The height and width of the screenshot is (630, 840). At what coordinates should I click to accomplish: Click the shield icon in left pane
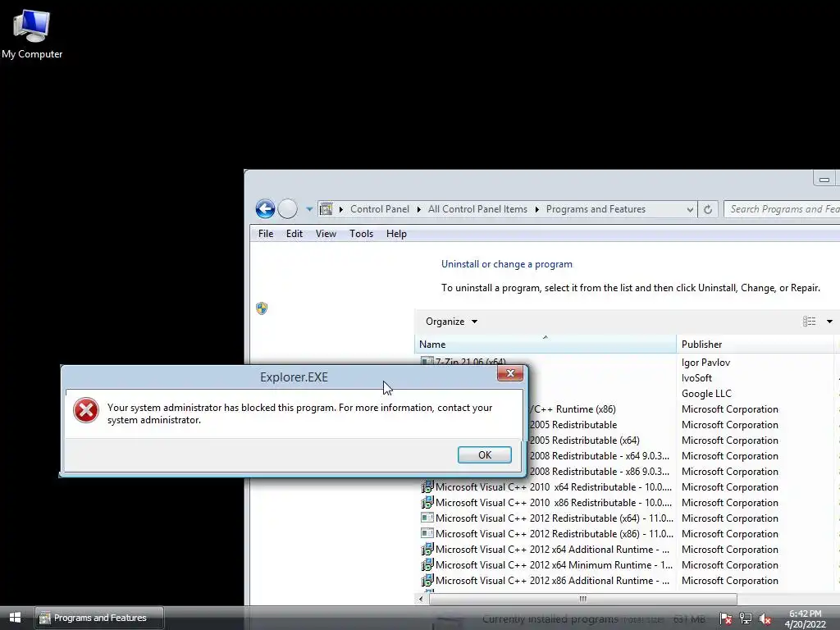click(262, 308)
